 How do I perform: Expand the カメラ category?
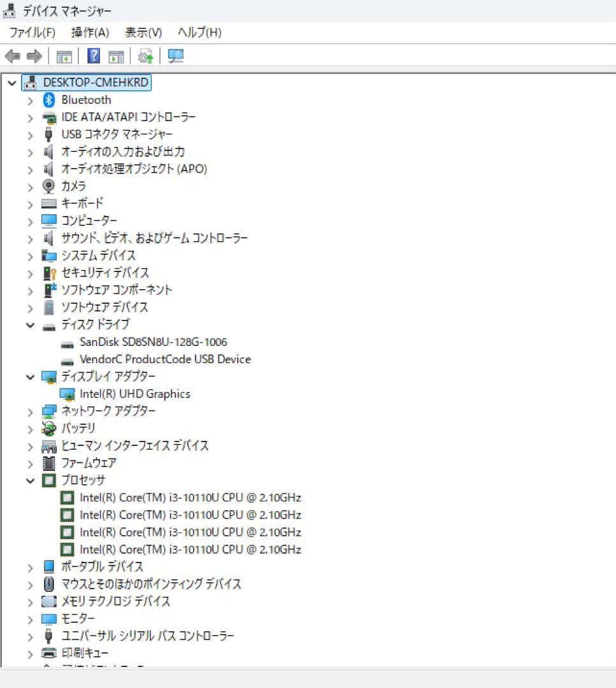point(30,187)
